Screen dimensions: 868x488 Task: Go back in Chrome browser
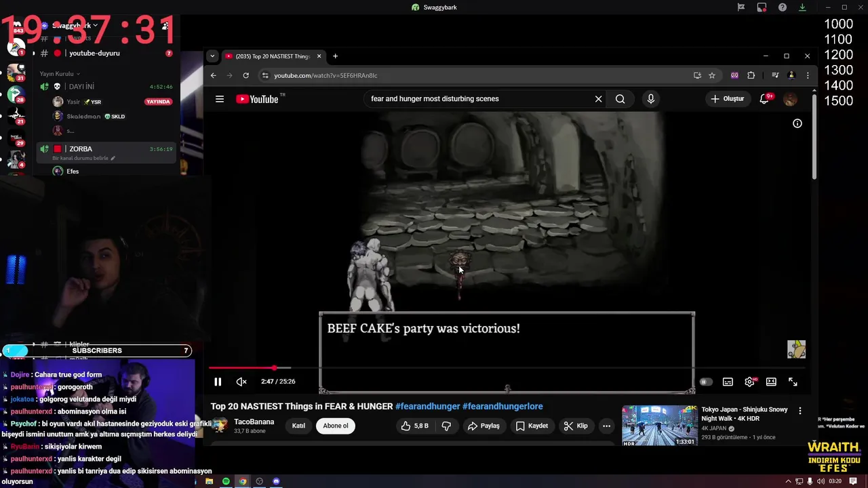coord(213,75)
